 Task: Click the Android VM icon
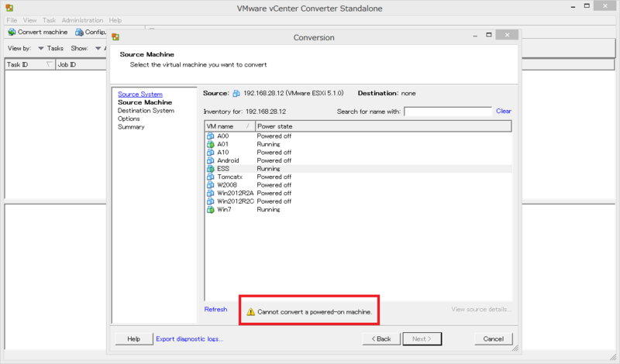click(x=210, y=160)
